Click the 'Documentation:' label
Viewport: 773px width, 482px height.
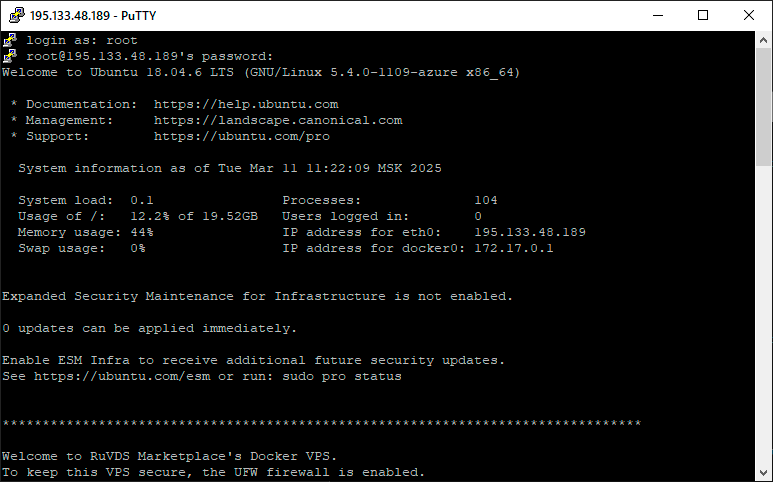click(x=82, y=104)
